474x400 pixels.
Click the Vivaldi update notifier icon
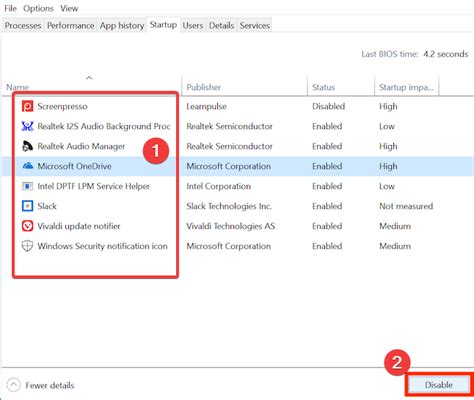pyautogui.click(x=27, y=226)
